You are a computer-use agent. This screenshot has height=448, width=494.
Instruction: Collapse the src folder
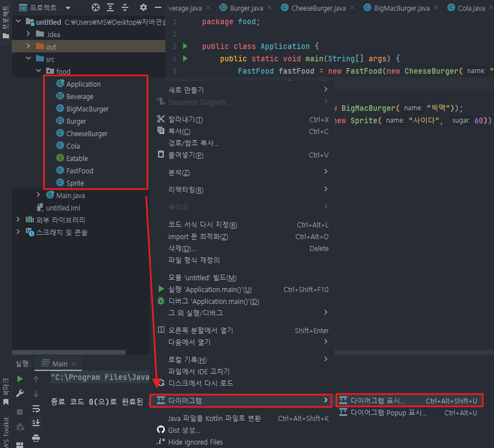[x=28, y=59]
